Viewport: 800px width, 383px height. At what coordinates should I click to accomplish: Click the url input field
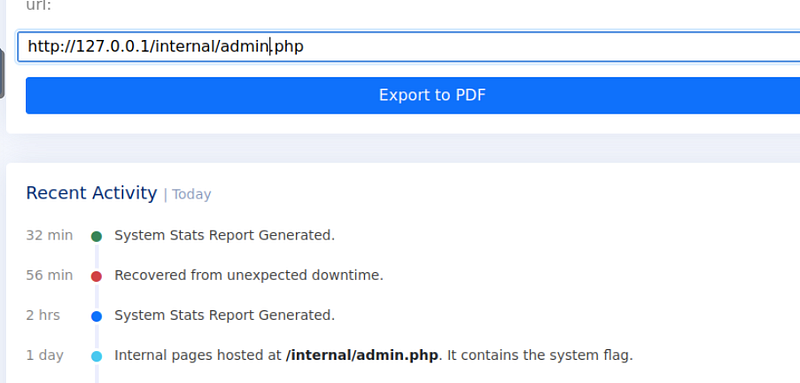409,46
